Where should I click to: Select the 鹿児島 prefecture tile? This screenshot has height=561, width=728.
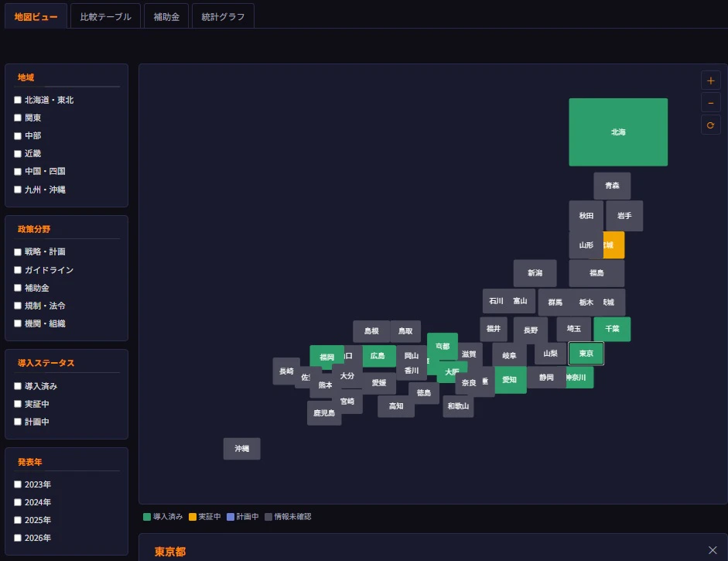[x=324, y=413]
